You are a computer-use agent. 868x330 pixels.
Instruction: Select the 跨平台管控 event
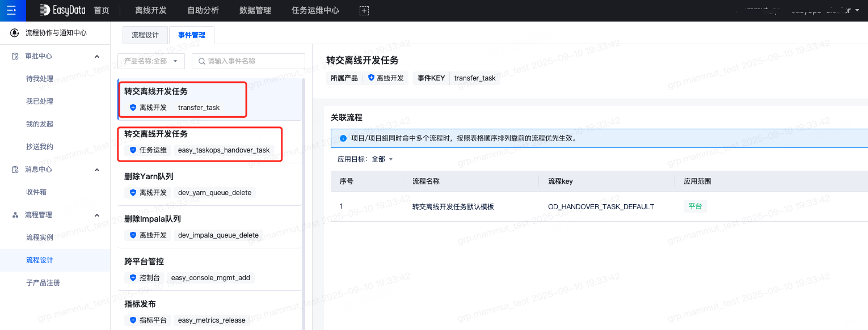pyautogui.click(x=209, y=269)
